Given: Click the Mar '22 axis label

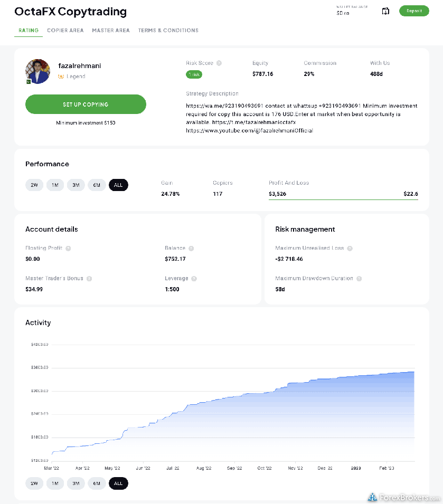Looking at the screenshot, I should [x=51, y=468].
